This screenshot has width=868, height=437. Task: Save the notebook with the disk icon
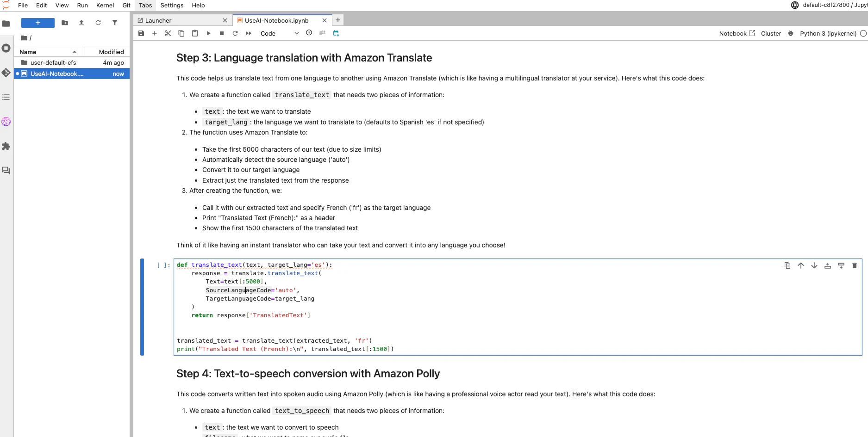[141, 33]
